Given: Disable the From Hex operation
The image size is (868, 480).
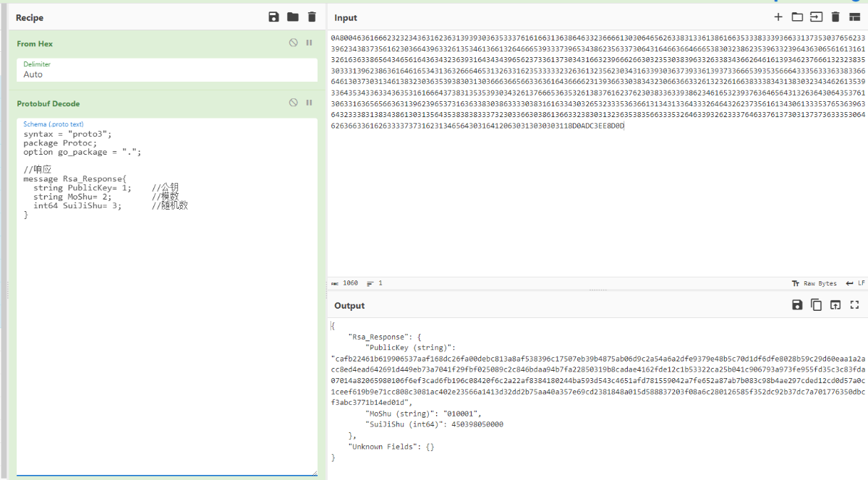Looking at the screenshot, I should tap(293, 43).
